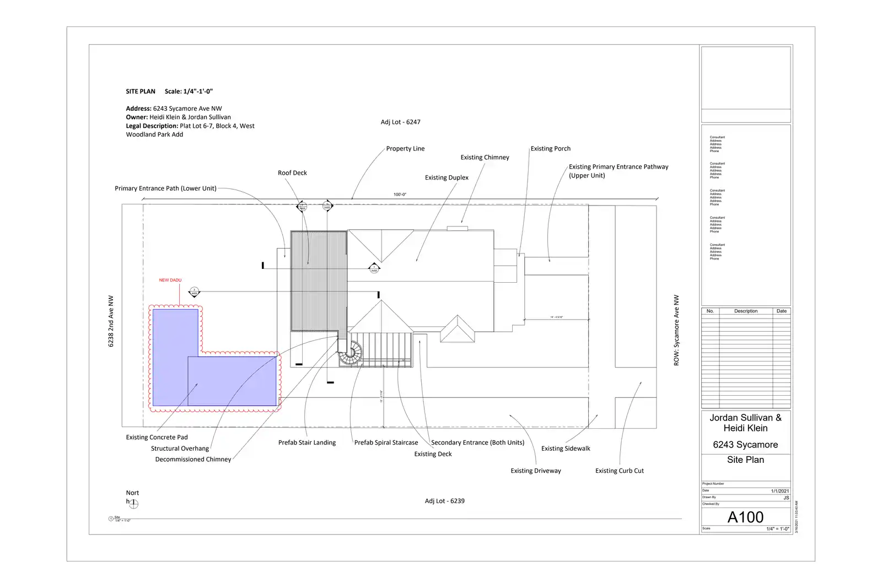The image size is (882, 588).
Task: Click the 'SITE PLAN' heading text
Action: (141, 91)
